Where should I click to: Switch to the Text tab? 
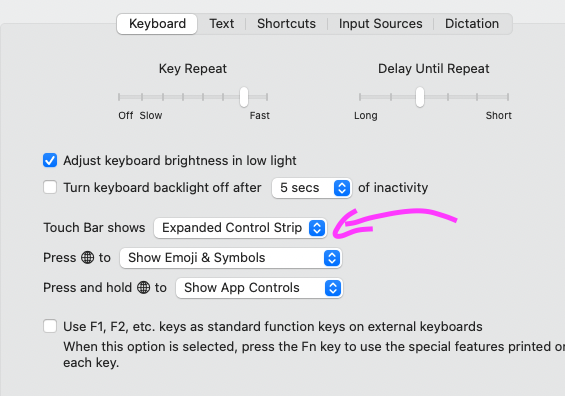point(222,24)
